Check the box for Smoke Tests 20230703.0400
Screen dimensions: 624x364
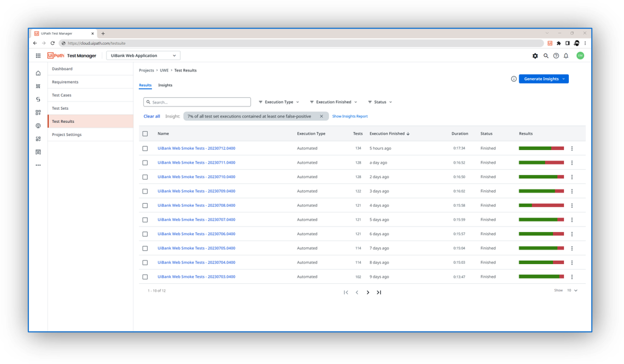click(145, 277)
